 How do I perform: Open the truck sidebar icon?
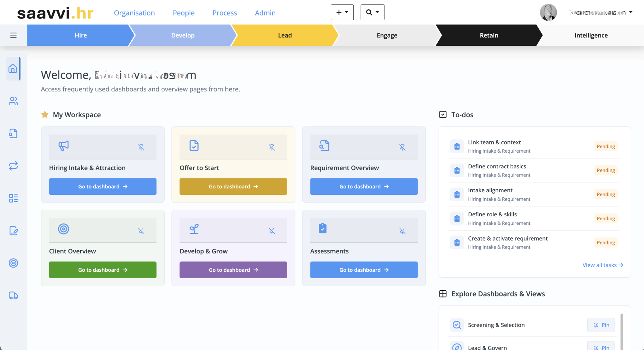[x=13, y=296]
